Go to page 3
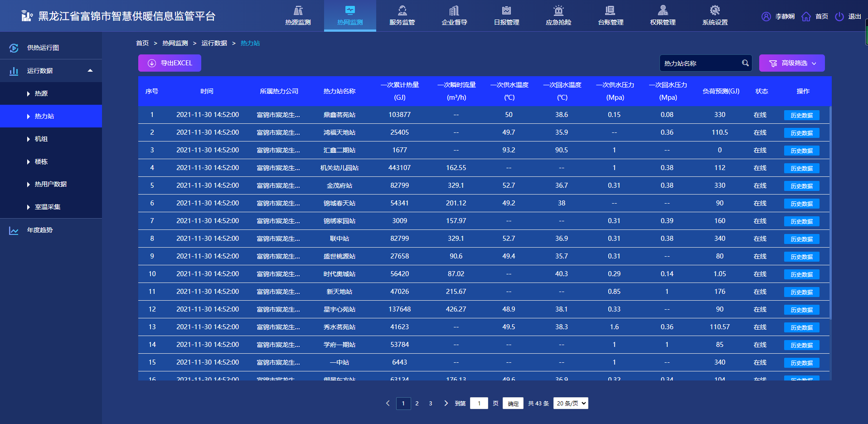The width and height of the screenshot is (868, 424). click(x=431, y=403)
